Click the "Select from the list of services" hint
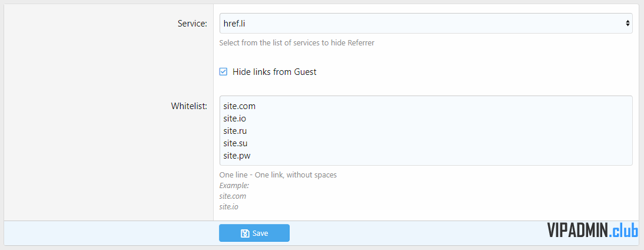 pyautogui.click(x=297, y=43)
